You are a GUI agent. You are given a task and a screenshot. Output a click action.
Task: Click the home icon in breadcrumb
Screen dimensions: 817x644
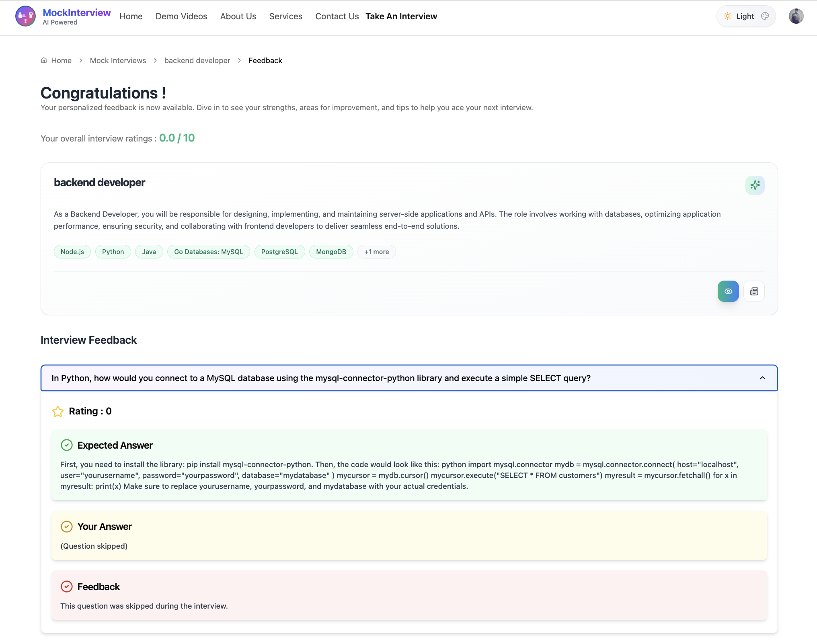[44, 60]
